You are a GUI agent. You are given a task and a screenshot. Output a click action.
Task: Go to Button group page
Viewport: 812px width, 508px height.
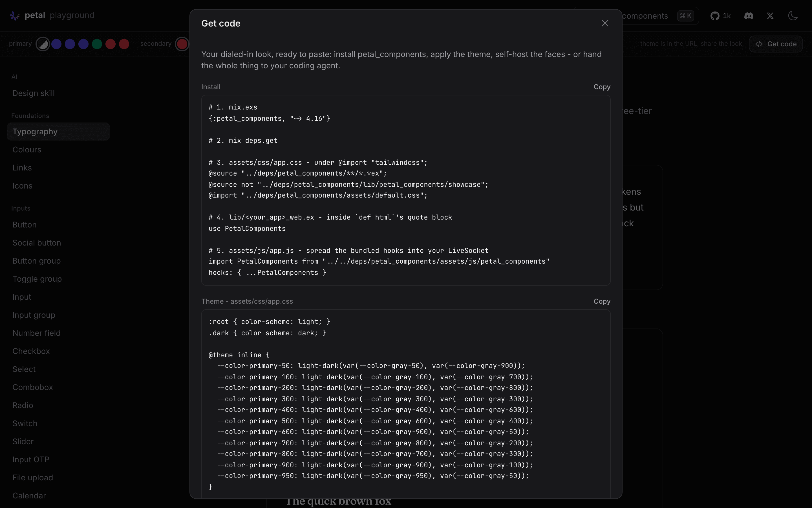[x=58, y=261]
